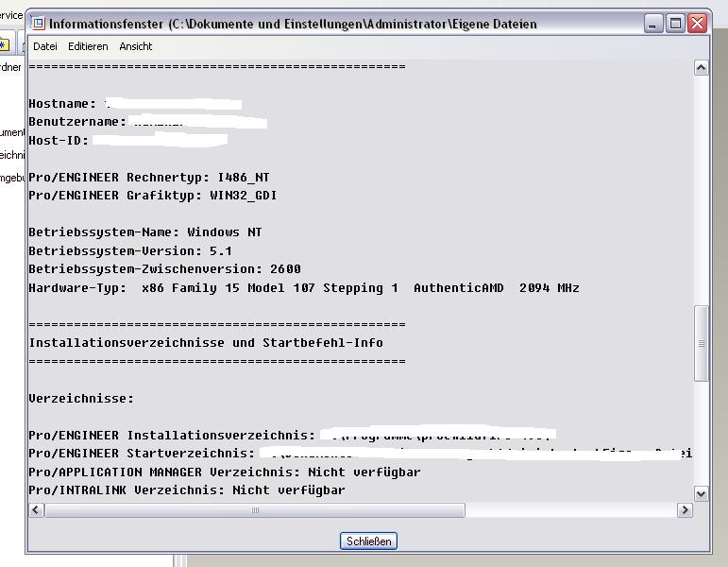This screenshot has height=567, width=728.
Task: Click 'Betriebssystem-Version: 5.1' line
Action: click(x=130, y=251)
